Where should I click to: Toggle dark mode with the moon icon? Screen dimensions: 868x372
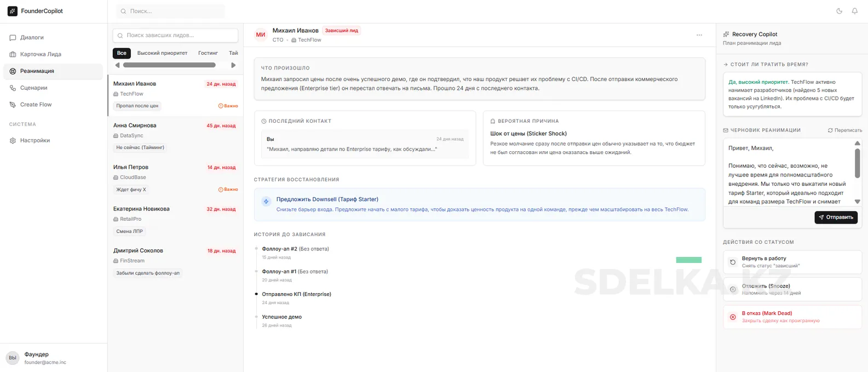[x=839, y=11]
